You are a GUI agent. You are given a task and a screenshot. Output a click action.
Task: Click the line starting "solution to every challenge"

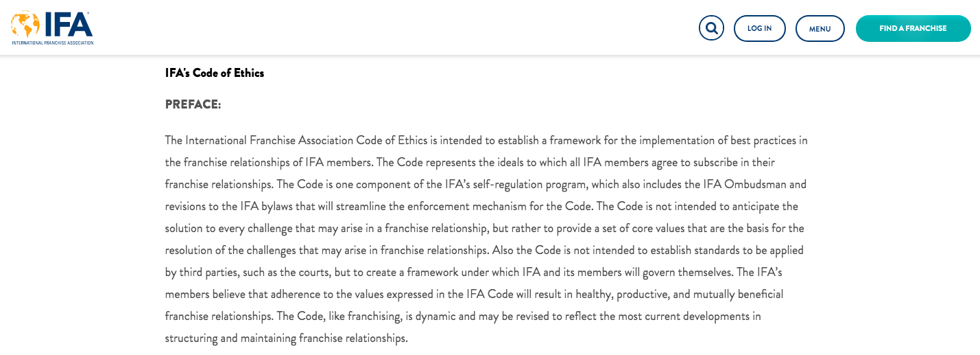pyautogui.click(x=484, y=229)
